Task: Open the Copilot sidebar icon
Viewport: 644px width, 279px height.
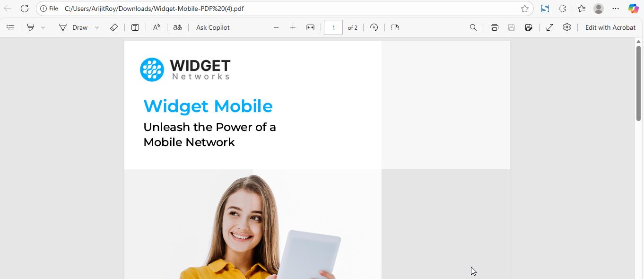Action: pyautogui.click(x=633, y=9)
